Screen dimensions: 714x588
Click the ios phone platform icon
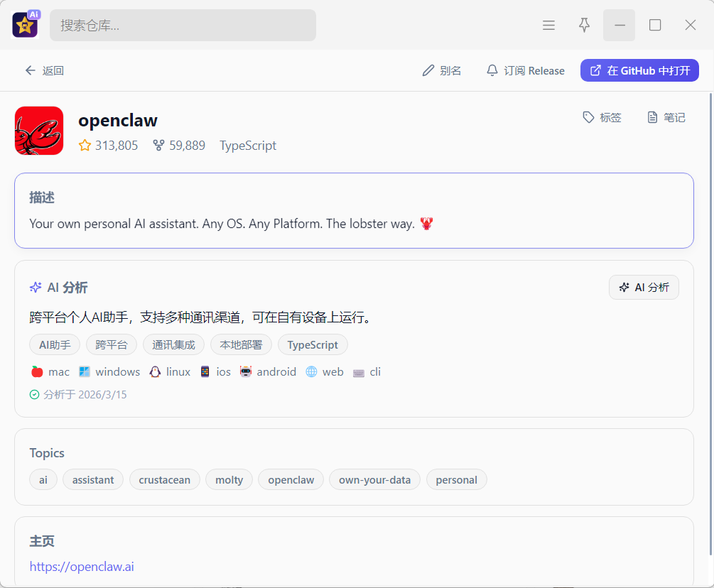click(x=205, y=372)
